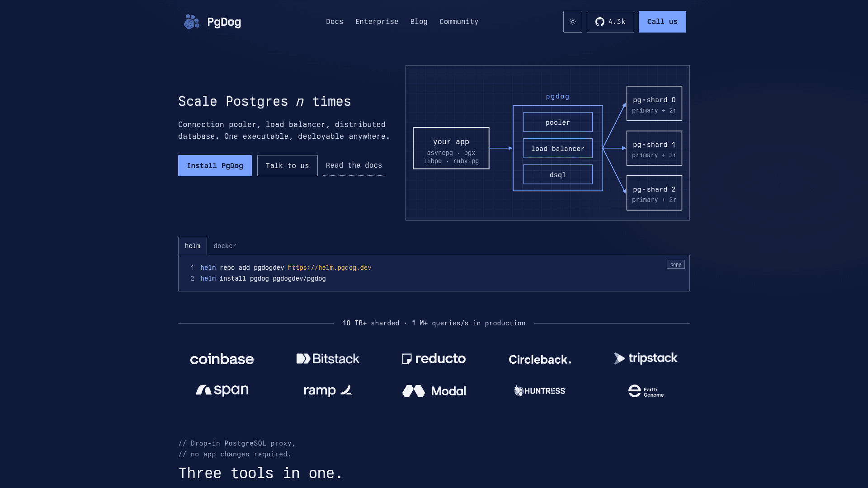Click the pg·shard 0 box

coord(654,103)
